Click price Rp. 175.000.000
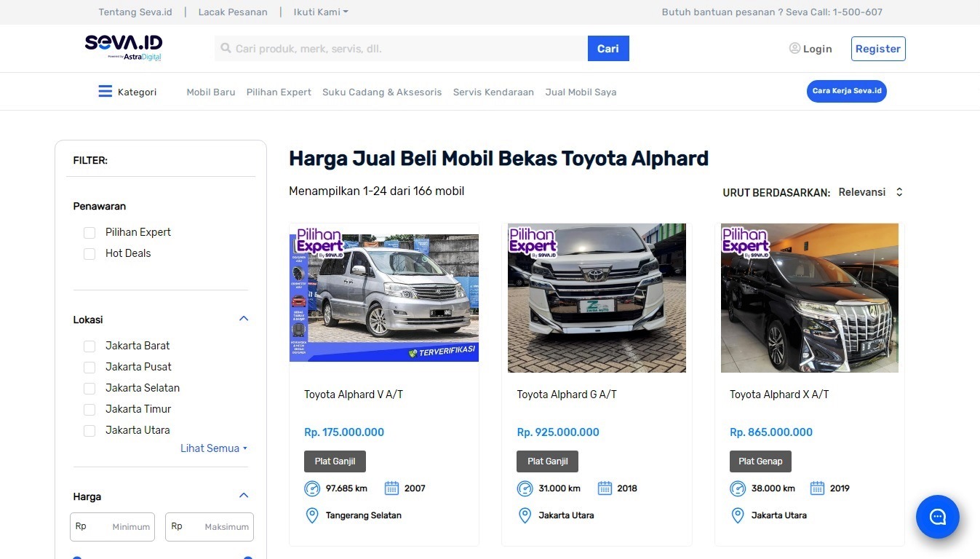 click(344, 432)
